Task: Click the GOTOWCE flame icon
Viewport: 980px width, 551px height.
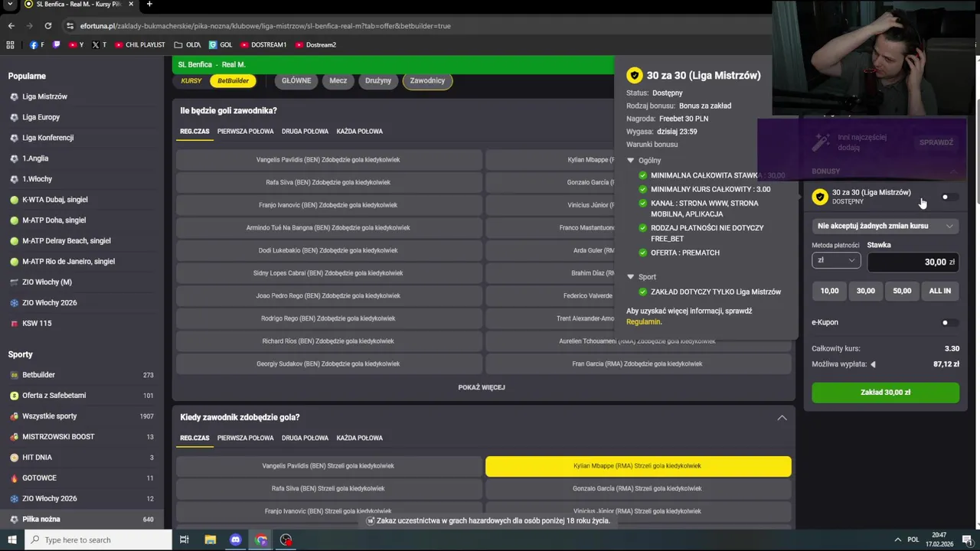Action: pyautogui.click(x=15, y=478)
